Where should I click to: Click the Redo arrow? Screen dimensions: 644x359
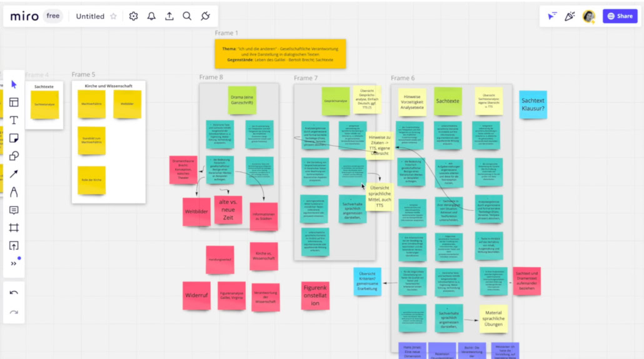tap(14, 313)
